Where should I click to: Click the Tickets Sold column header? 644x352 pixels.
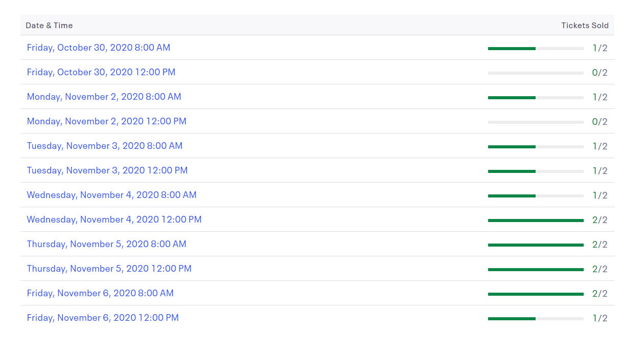point(585,26)
